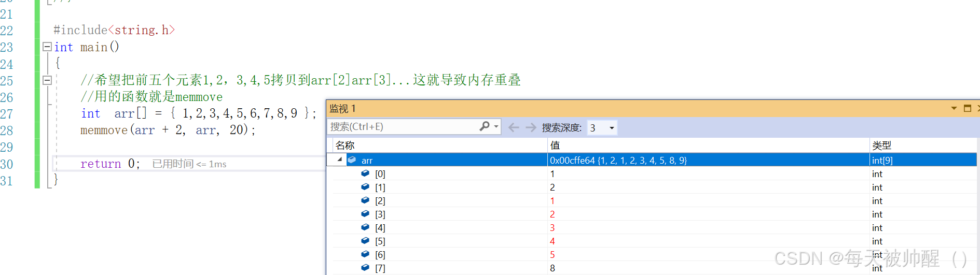This screenshot has height=275, width=980.
Task: Click the elapsed time <= 1ms hint
Action: (x=189, y=164)
